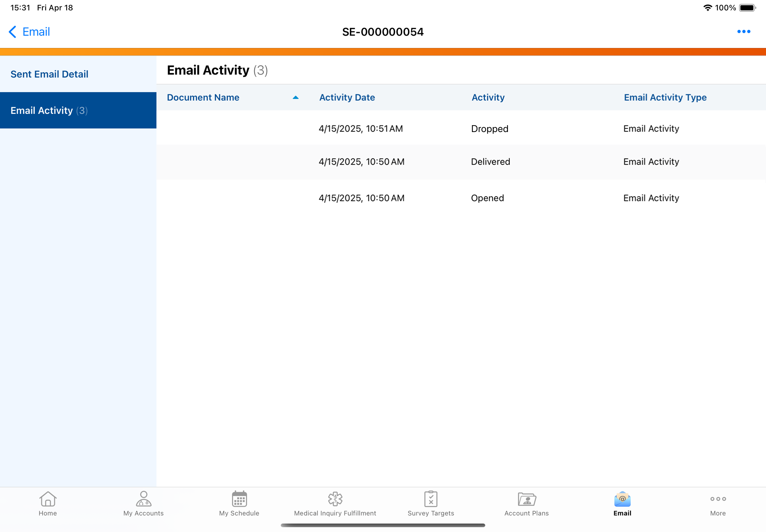Navigate back using the Email link
Image resolution: width=766 pixels, height=532 pixels.
36,32
